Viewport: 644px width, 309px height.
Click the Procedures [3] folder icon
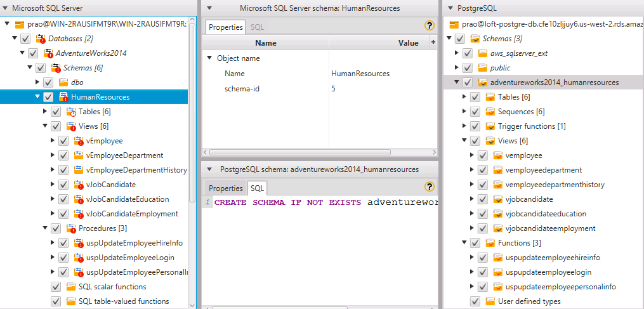click(x=71, y=228)
